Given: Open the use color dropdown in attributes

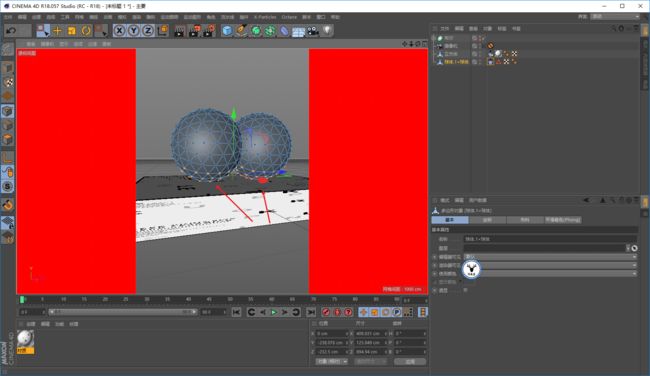Looking at the screenshot, I should [550, 274].
